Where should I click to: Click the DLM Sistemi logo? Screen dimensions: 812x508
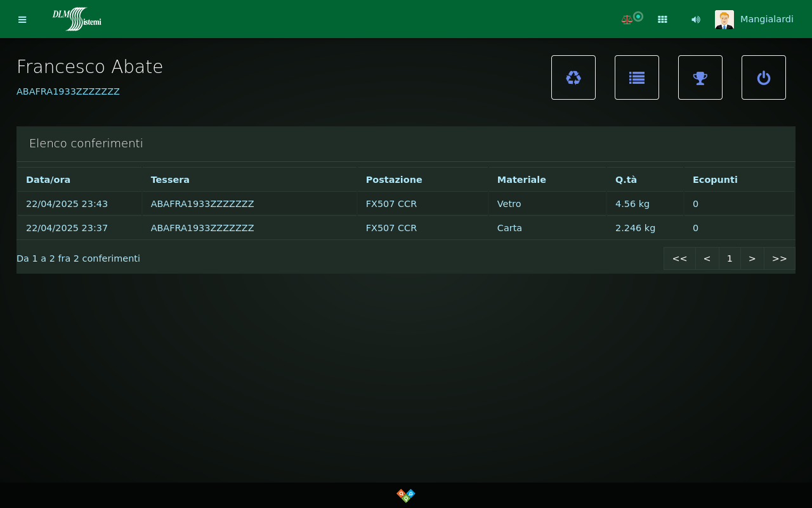tap(77, 19)
